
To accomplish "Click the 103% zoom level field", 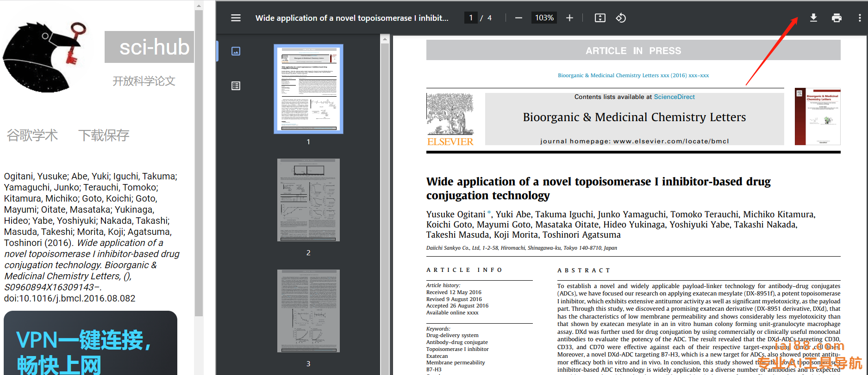I will point(544,18).
